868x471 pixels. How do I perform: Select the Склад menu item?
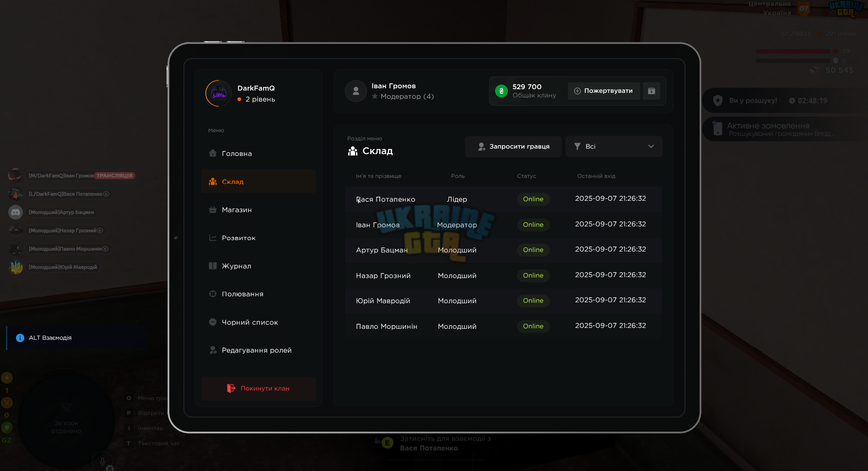[259, 182]
